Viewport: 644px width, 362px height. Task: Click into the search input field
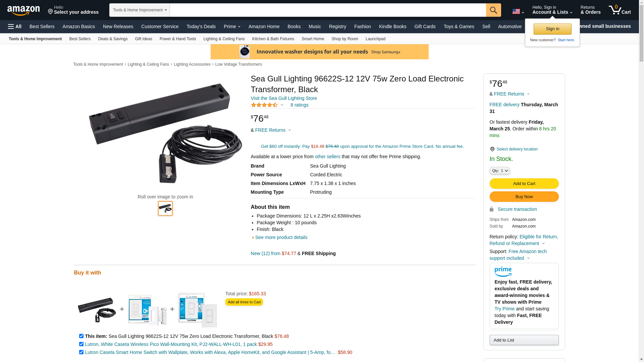click(x=328, y=10)
